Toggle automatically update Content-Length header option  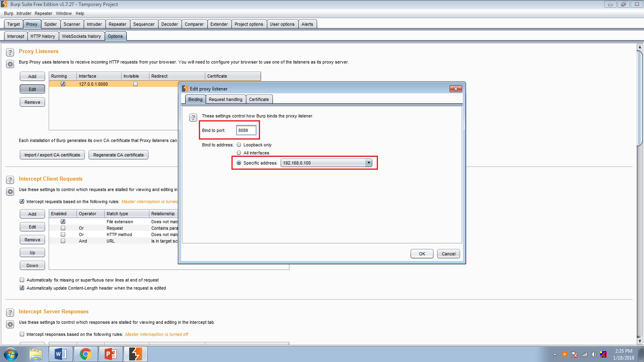(22, 288)
